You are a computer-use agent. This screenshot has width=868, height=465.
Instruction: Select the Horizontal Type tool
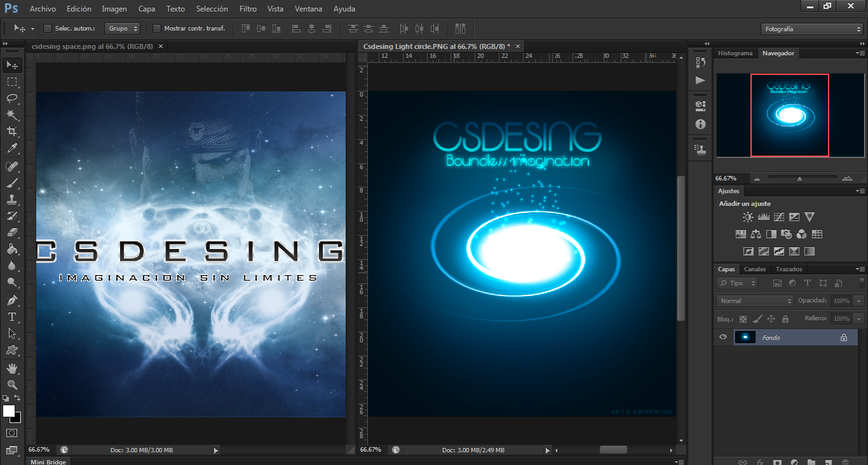pyautogui.click(x=12, y=316)
